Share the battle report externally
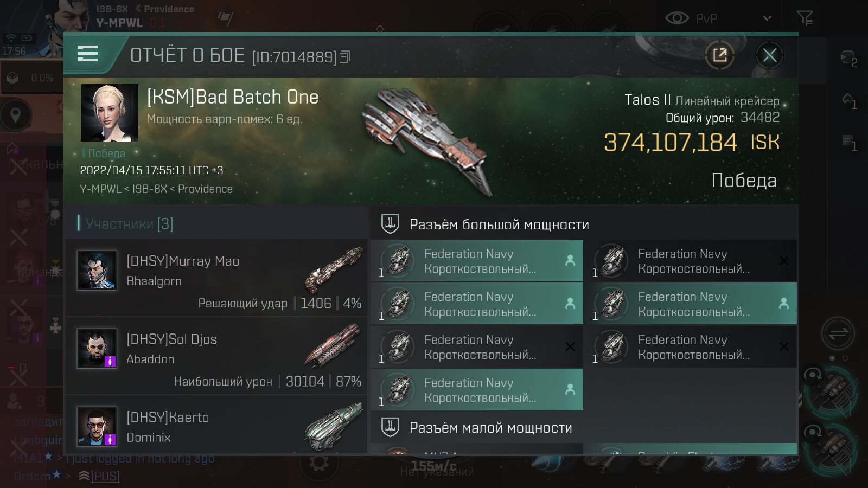The image size is (868, 488). pyautogui.click(x=720, y=55)
